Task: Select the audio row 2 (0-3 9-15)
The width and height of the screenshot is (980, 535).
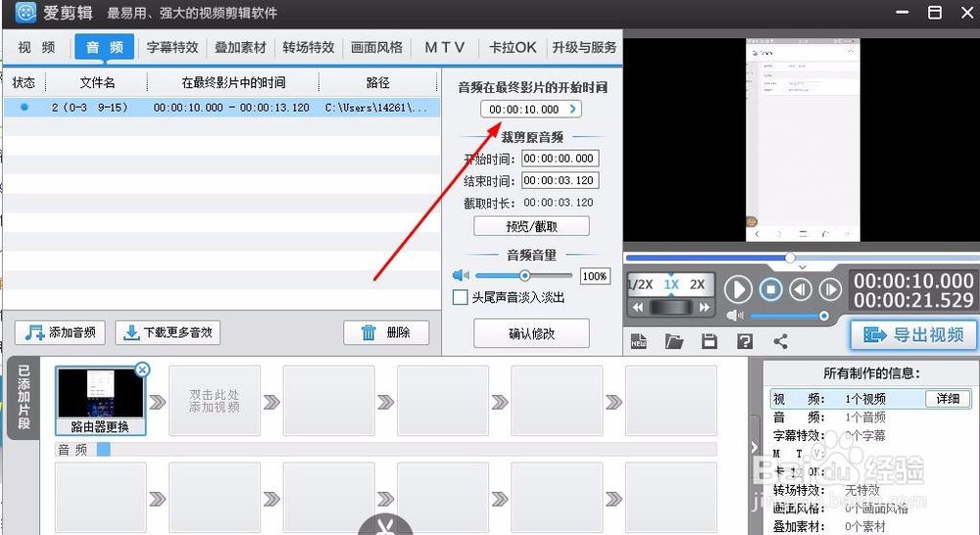Action: pos(221,108)
